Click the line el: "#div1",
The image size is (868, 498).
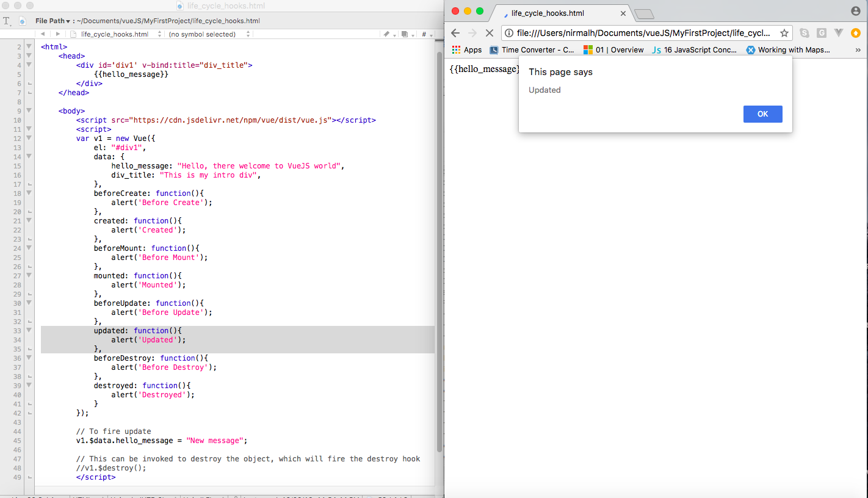point(120,148)
